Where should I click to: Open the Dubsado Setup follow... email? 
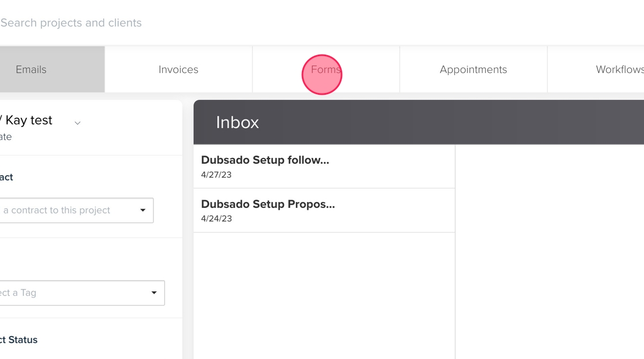pyautogui.click(x=265, y=160)
